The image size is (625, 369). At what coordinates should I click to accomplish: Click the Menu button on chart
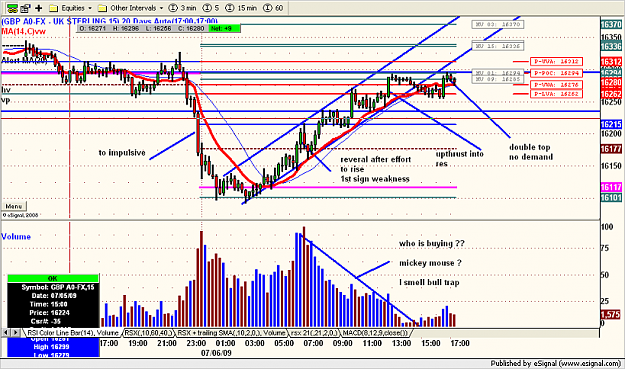tap(14, 206)
